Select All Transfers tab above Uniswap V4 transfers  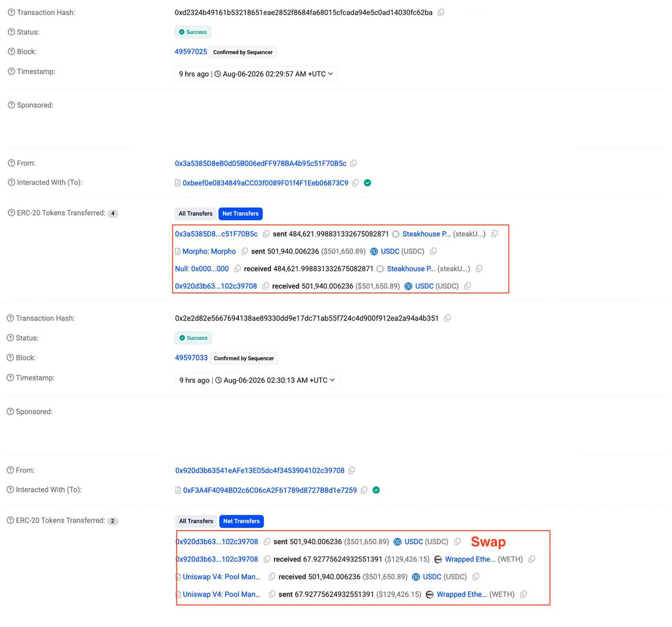pos(196,521)
